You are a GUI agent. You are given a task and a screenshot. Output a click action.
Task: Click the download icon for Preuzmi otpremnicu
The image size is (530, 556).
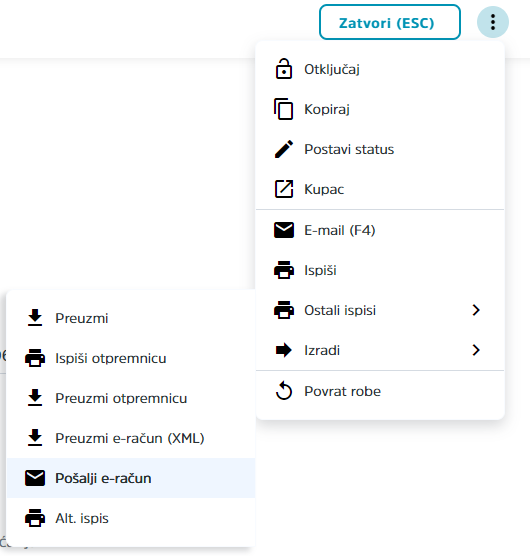[x=35, y=397]
